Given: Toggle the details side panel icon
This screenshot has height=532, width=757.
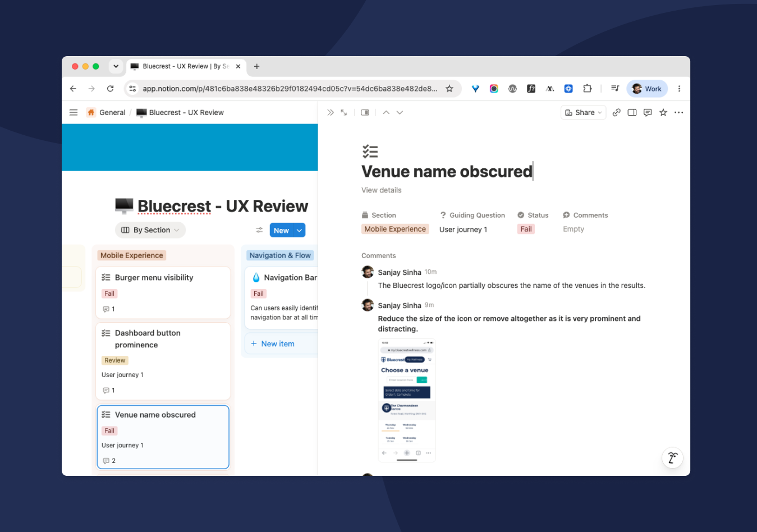Looking at the screenshot, I should click(632, 112).
